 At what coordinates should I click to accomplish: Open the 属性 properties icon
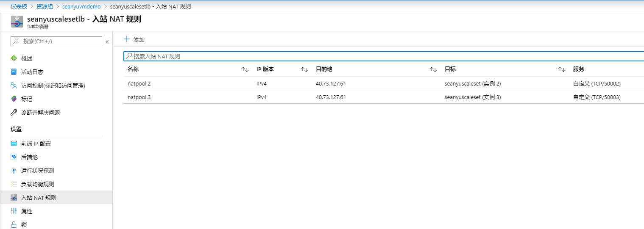point(14,211)
